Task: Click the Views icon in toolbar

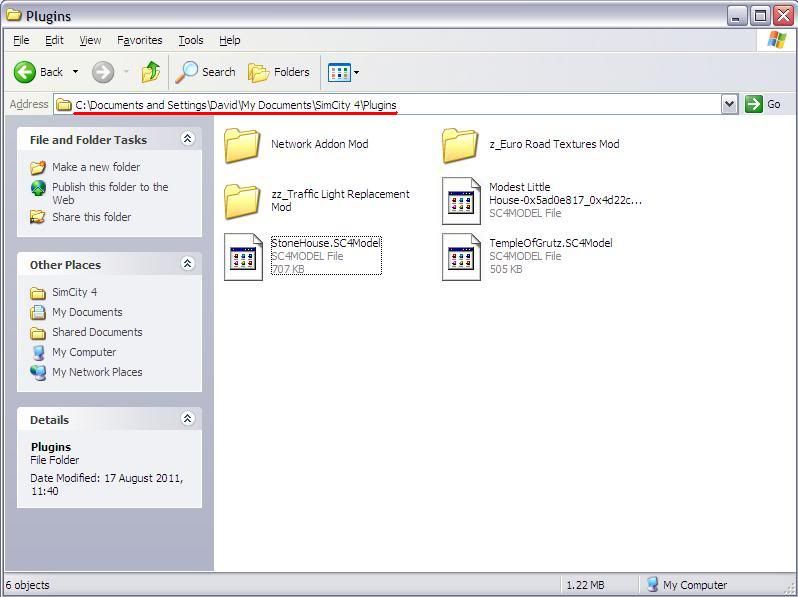Action: click(x=339, y=72)
